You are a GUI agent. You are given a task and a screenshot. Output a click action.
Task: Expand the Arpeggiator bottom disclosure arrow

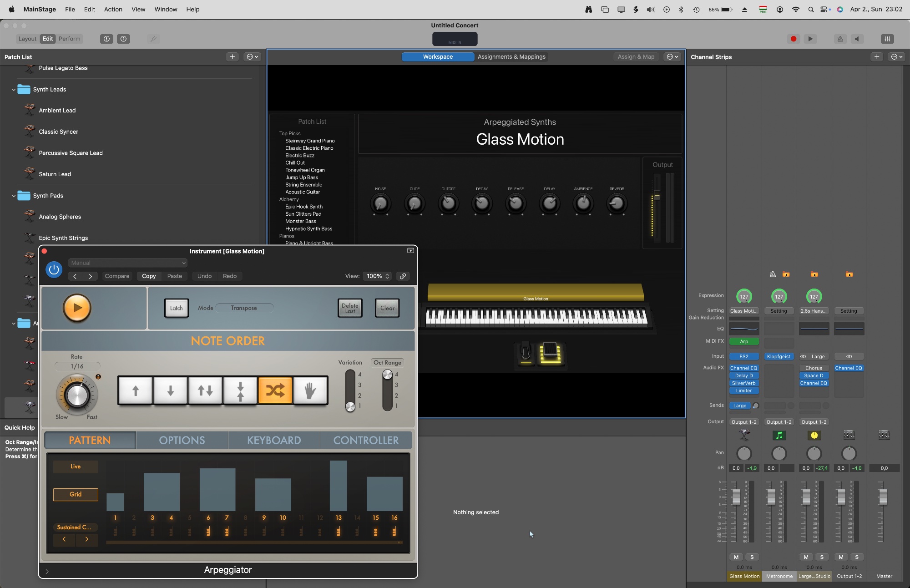click(x=47, y=571)
